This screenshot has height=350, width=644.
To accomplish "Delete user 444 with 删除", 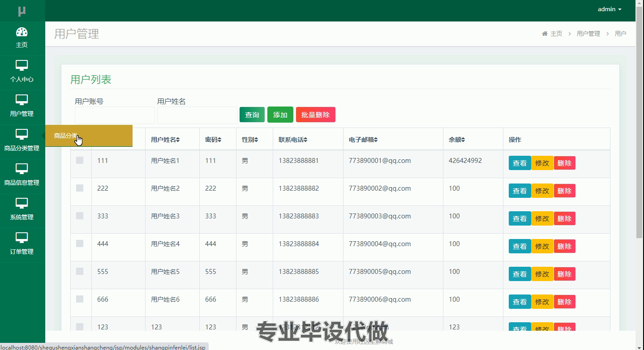I will tap(565, 246).
